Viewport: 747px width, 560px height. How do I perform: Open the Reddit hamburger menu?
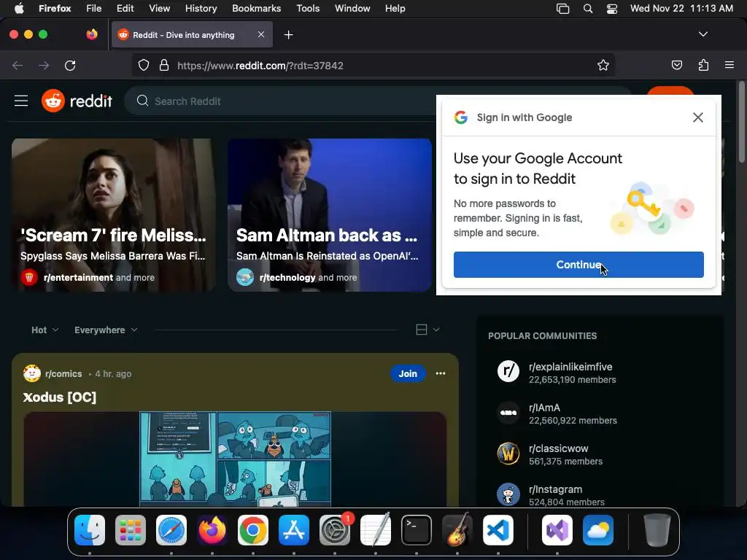click(x=21, y=101)
